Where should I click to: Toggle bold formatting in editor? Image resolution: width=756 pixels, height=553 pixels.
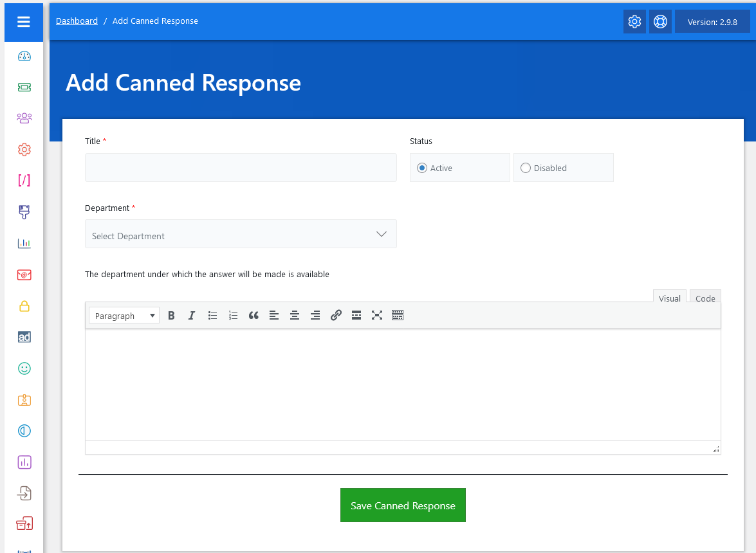coord(171,315)
